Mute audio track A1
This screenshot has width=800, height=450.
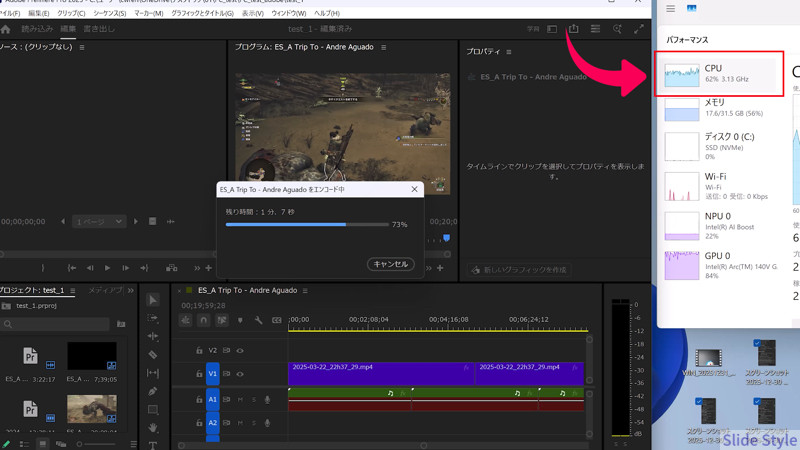tap(240, 400)
